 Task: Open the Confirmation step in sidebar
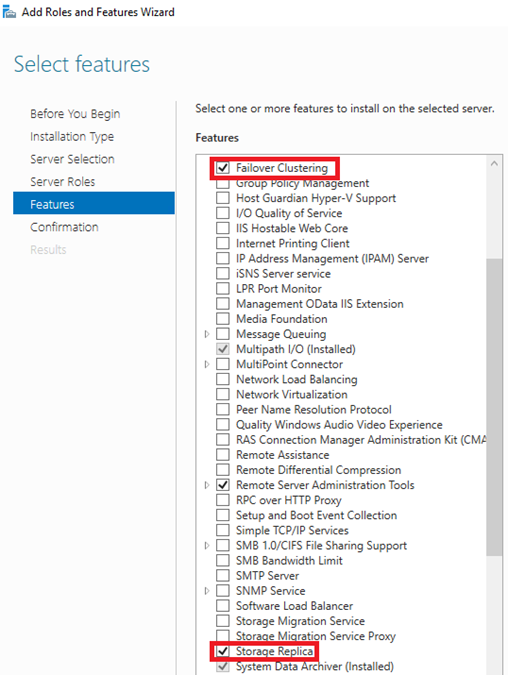[64, 227]
